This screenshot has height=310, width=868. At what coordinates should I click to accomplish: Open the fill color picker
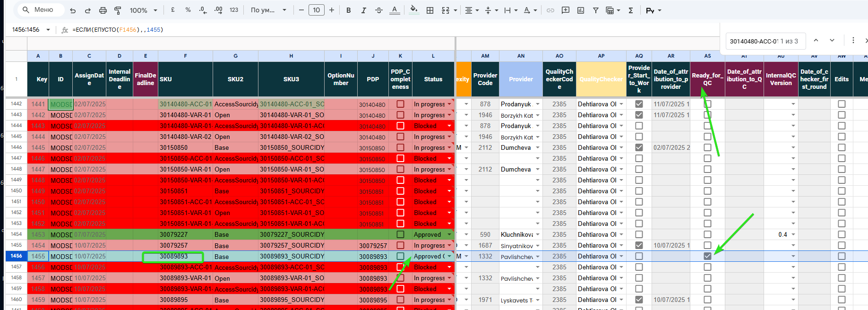point(414,10)
